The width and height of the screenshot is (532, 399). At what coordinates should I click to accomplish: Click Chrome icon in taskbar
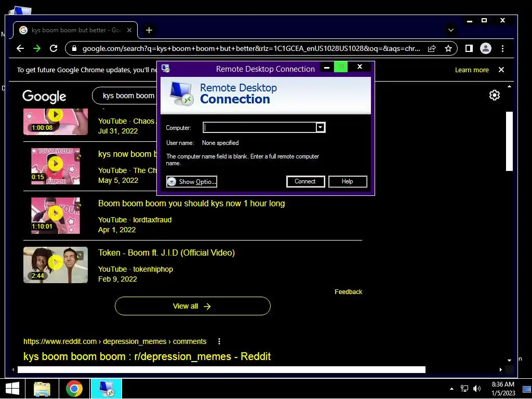[x=74, y=389]
